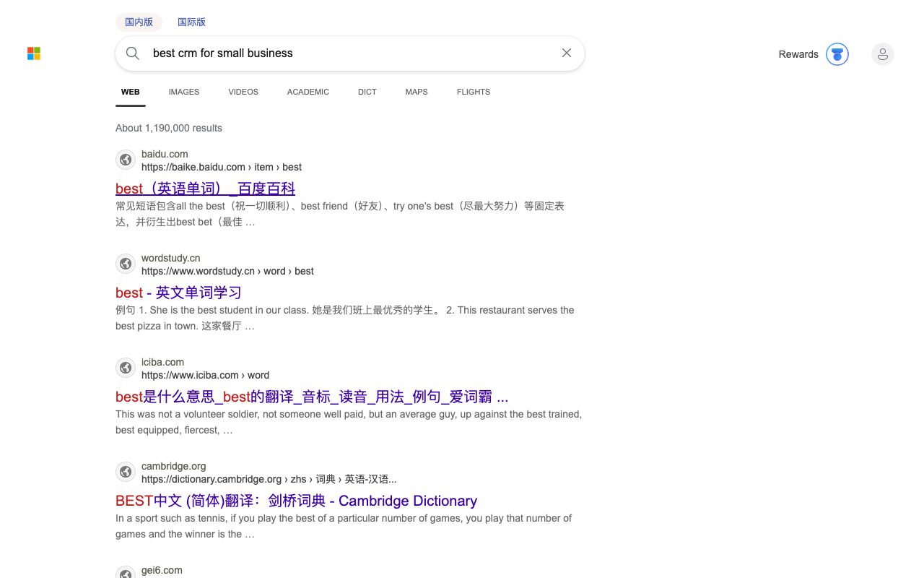Open the IMAGES tab
Viewport: 924px width, 578px height.
click(184, 92)
